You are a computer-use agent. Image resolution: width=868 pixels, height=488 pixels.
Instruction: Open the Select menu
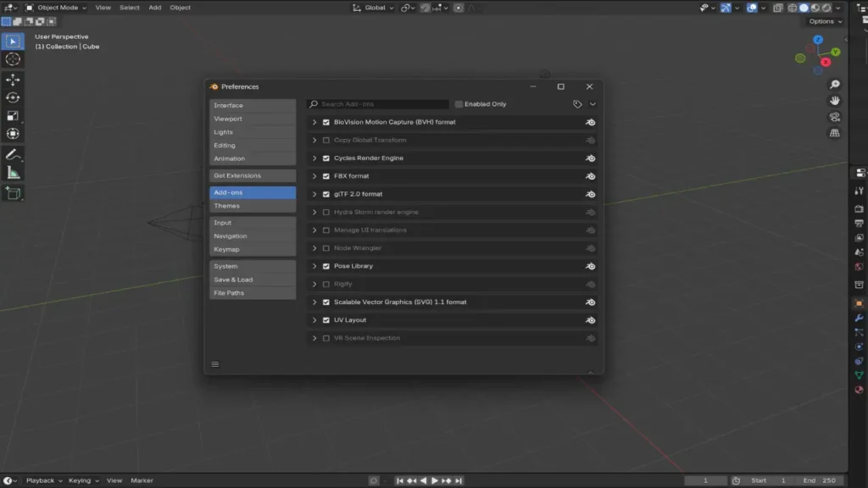[x=130, y=8]
